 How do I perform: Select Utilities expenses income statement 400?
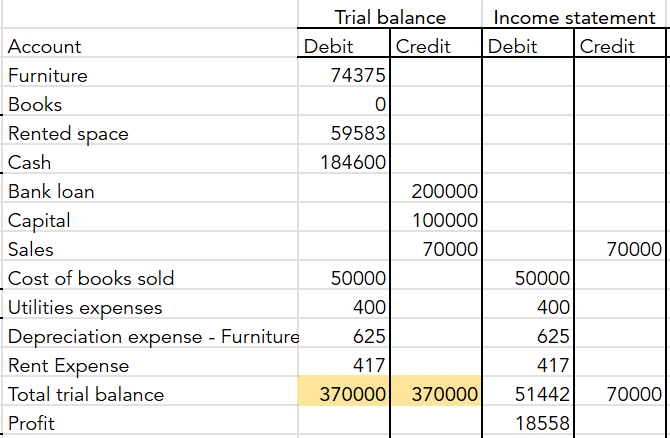tap(528, 305)
